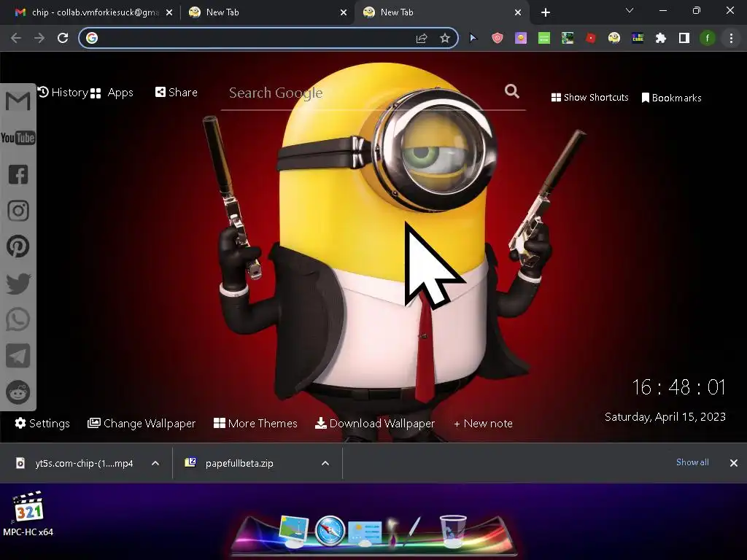Click the 16:48:01 clock display
Viewport: 747px width, 560px height.
pyautogui.click(x=678, y=387)
